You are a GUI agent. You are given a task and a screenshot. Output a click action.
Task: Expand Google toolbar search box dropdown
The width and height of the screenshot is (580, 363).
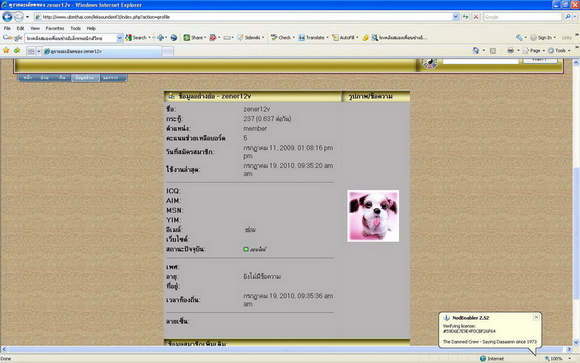click(x=119, y=38)
